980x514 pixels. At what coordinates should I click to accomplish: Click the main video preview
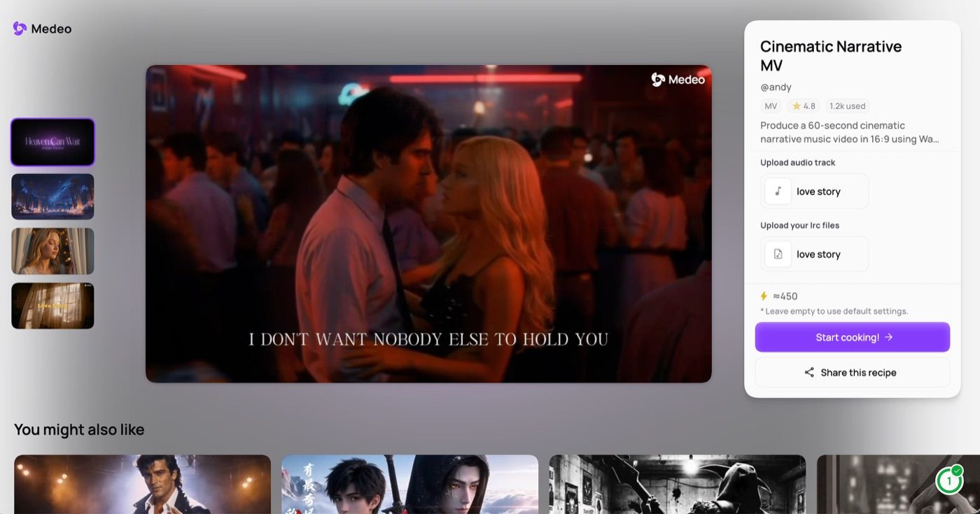428,224
